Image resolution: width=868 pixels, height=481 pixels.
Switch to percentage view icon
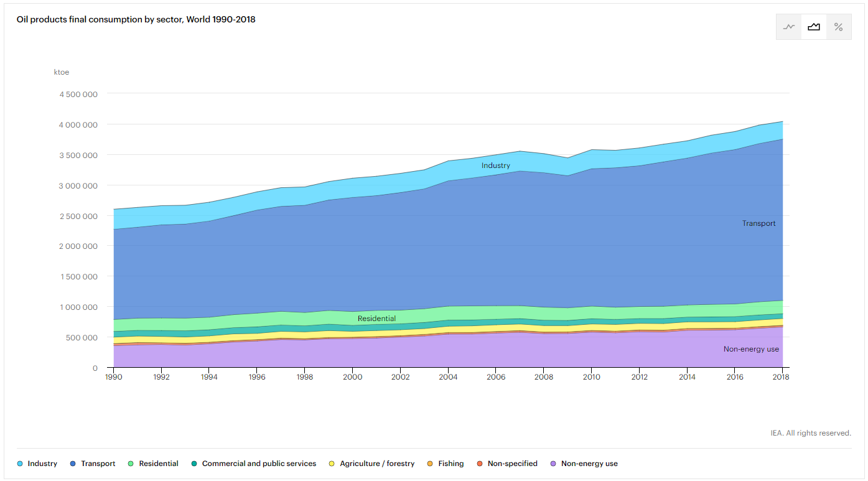click(x=839, y=27)
